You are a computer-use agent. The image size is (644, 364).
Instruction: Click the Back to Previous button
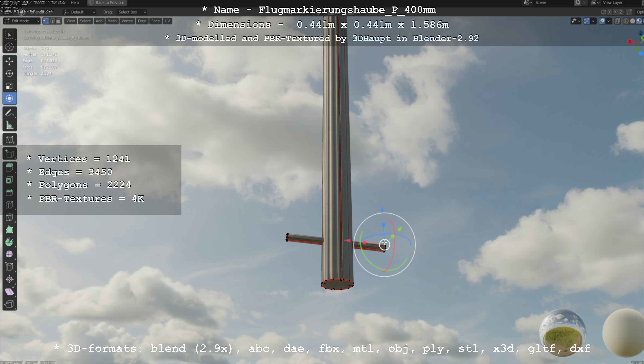[107, 2]
